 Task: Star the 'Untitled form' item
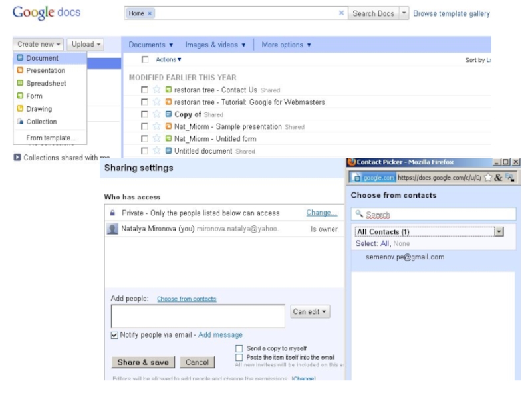pos(156,138)
